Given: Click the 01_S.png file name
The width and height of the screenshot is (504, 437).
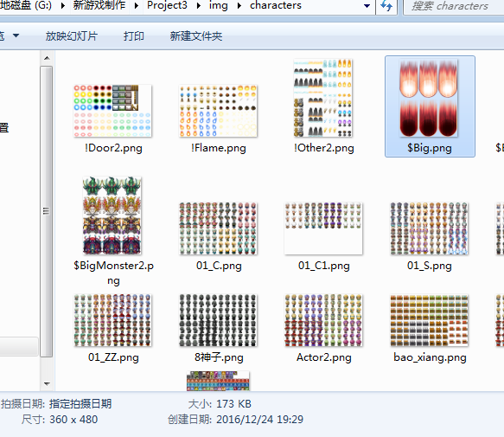Looking at the screenshot, I should [430, 266].
